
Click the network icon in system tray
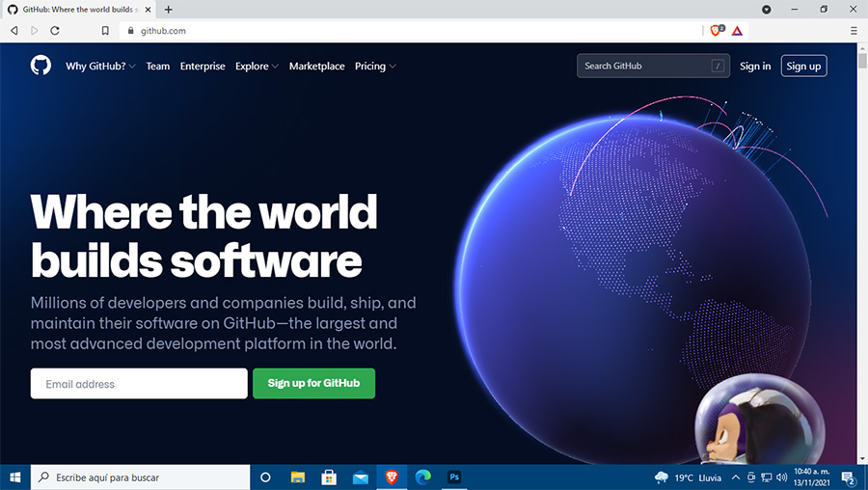[x=767, y=477]
